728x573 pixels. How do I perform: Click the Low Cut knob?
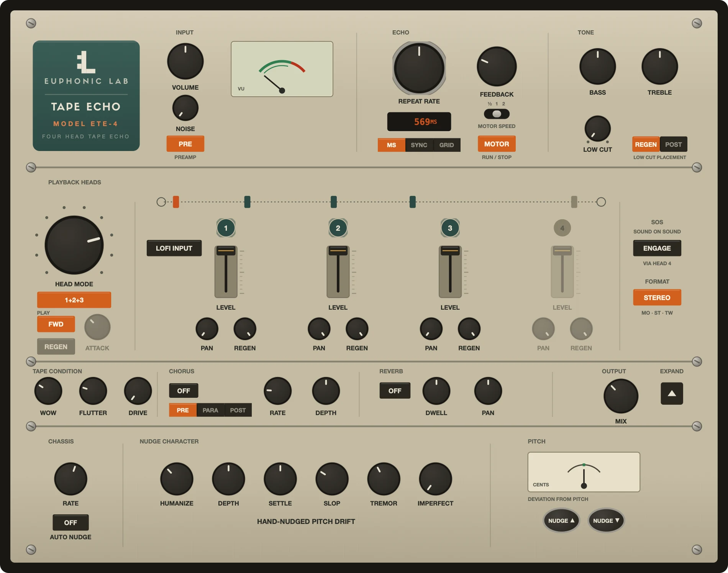tap(597, 129)
